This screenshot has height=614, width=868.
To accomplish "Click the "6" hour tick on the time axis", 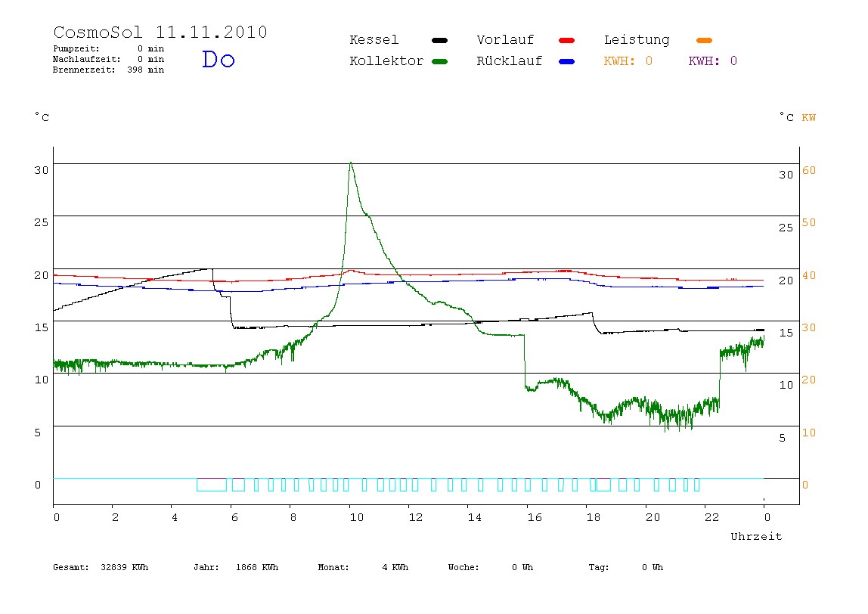I will [x=234, y=517].
